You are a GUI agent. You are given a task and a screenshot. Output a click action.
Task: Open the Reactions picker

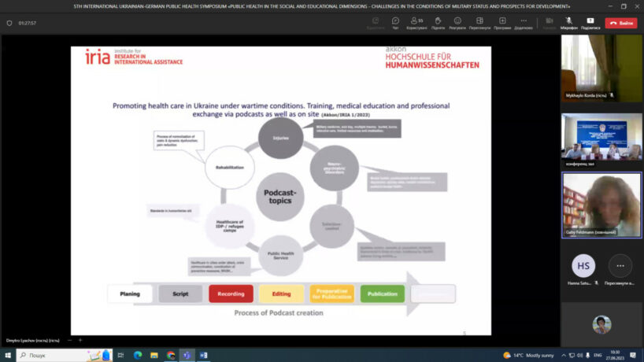[457, 22]
